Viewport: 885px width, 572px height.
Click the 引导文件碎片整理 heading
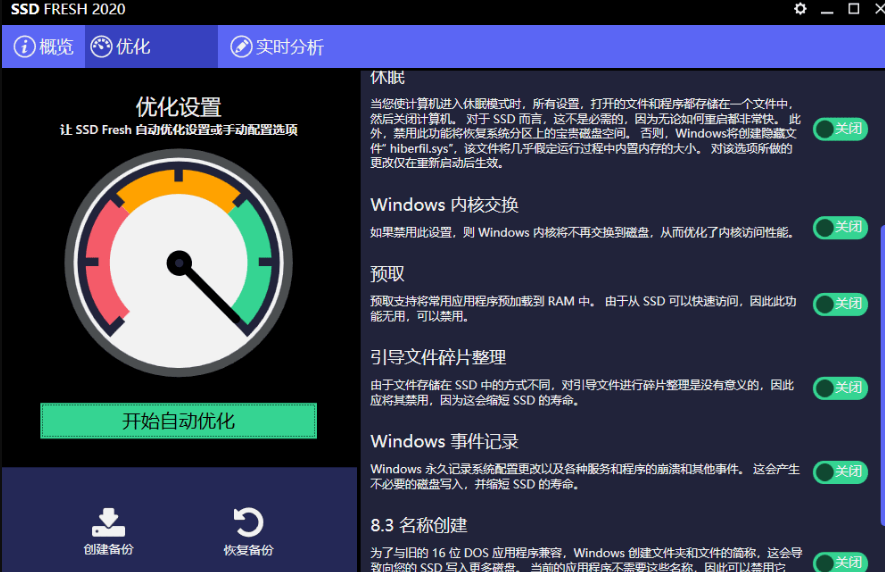tap(438, 357)
